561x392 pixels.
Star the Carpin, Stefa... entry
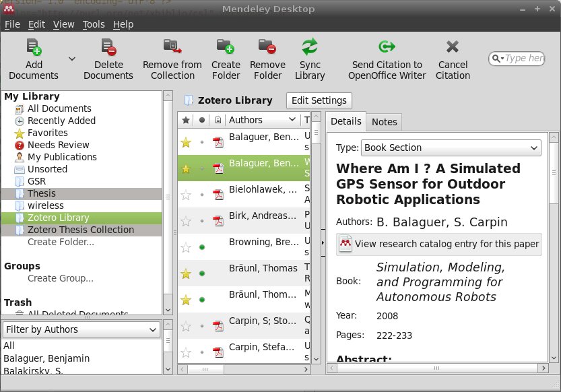(186, 353)
